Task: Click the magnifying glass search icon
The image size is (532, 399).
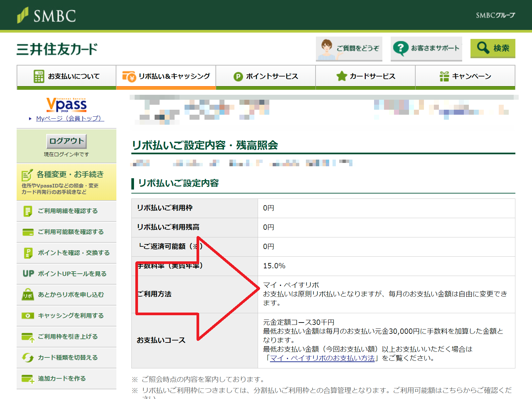Action: coord(483,48)
